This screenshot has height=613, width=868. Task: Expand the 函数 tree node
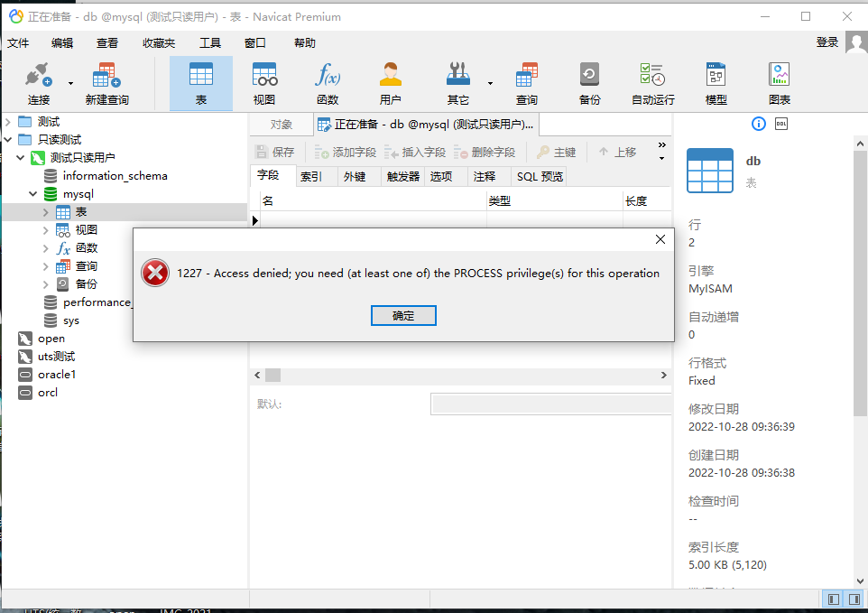point(45,248)
